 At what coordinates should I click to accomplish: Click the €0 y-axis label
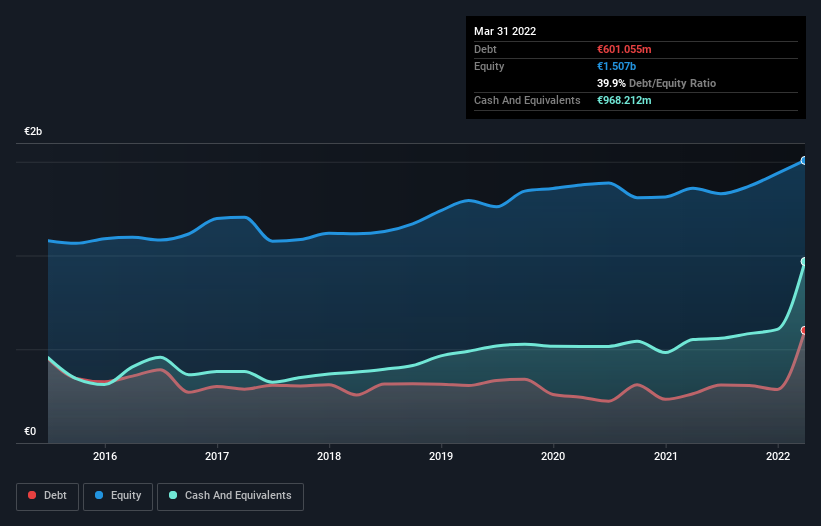point(30,431)
